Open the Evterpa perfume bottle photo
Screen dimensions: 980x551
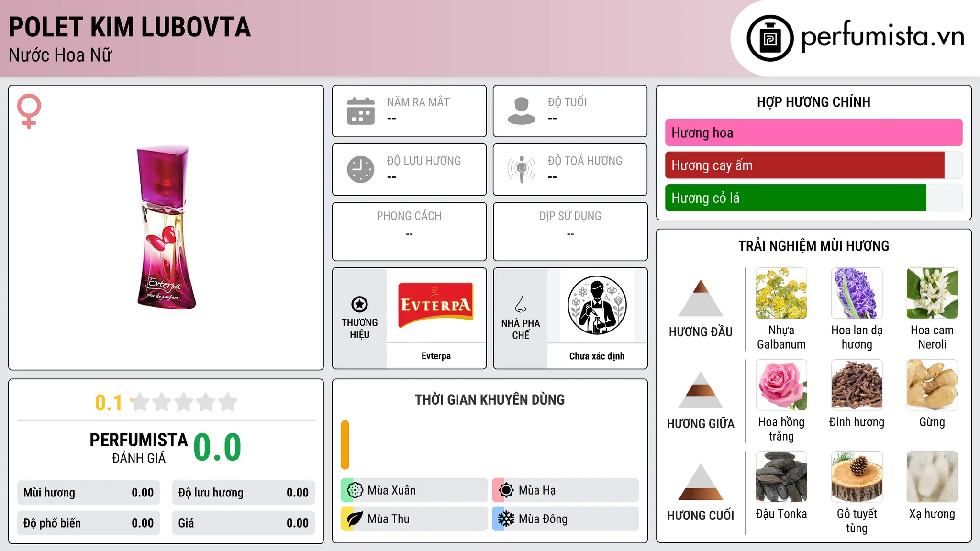[x=166, y=227]
